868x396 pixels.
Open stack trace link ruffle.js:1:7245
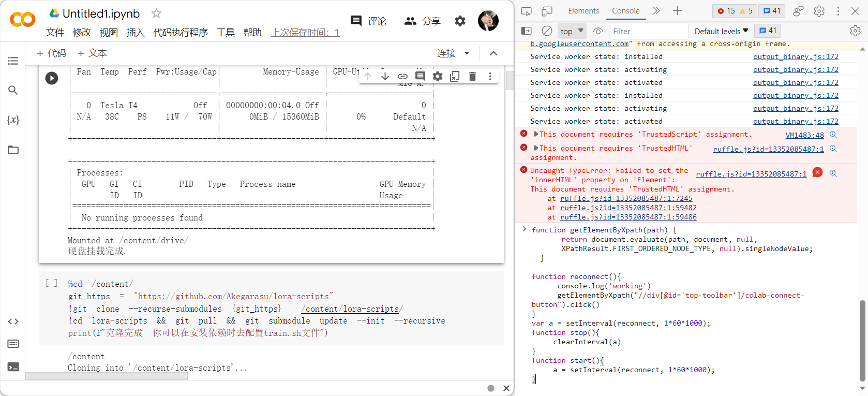coord(626,198)
